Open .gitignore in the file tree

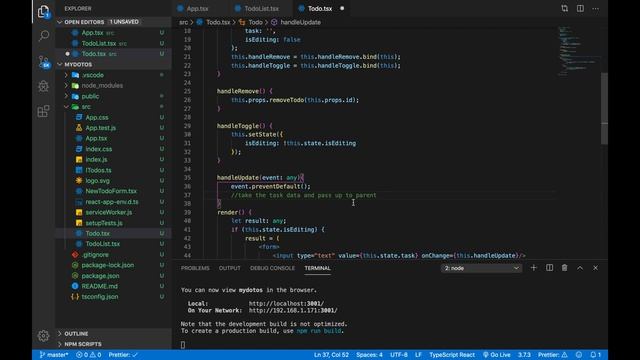tap(95, 255)
